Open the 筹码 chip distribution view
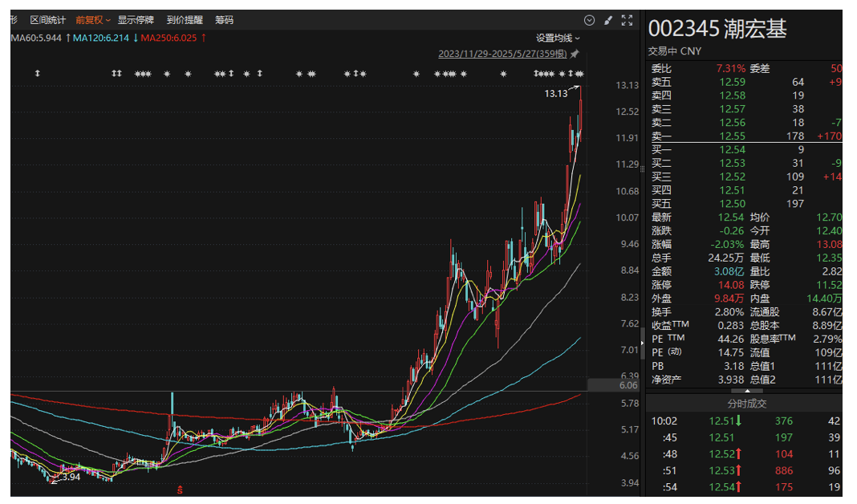Screen dimensions: 857x504 click(x=224, y=20)
